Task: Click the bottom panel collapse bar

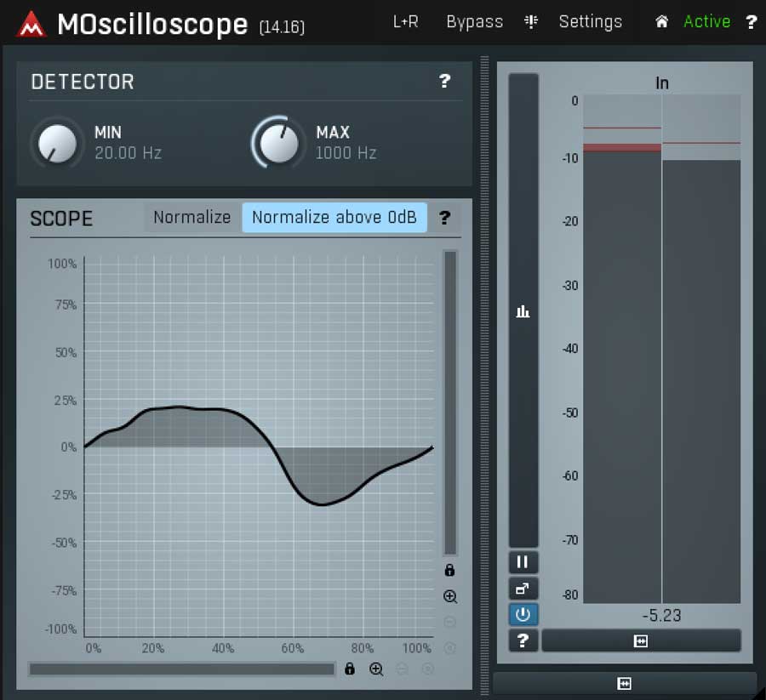Action: 625,683
